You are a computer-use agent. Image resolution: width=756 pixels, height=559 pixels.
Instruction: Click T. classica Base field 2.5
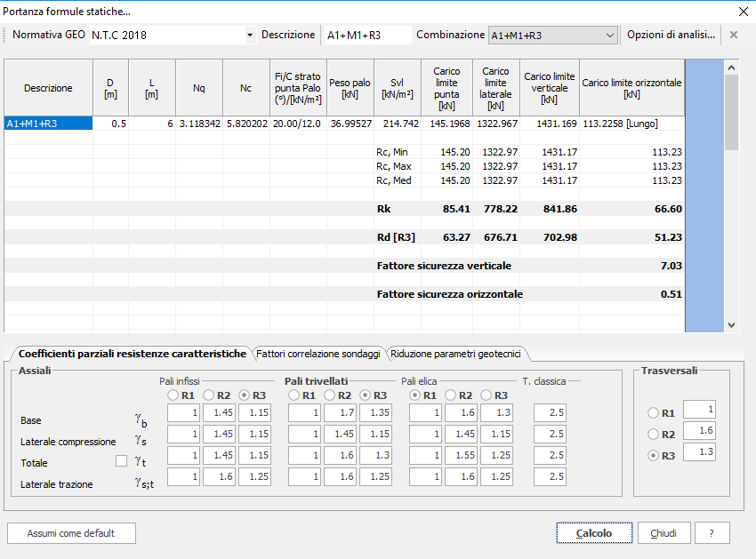click(550, 413)
